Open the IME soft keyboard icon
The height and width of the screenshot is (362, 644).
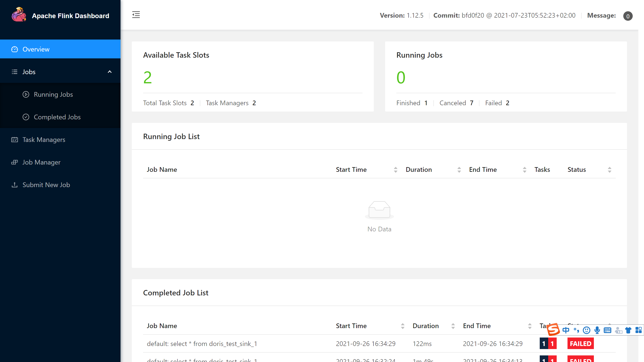(607, 330)
